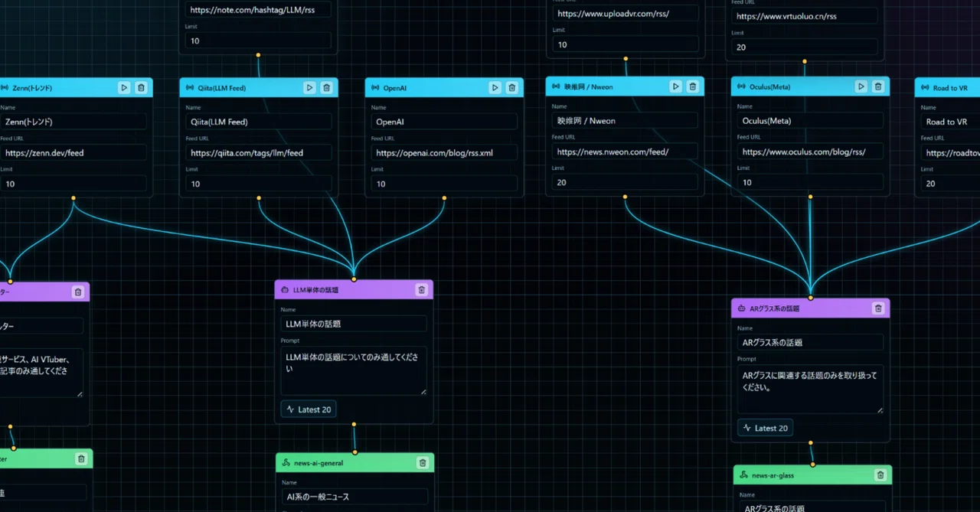Edit the www.uploadvr.com/rss/ URL field
Viewport: 980px width, 512px height.
tap(625, 14)
